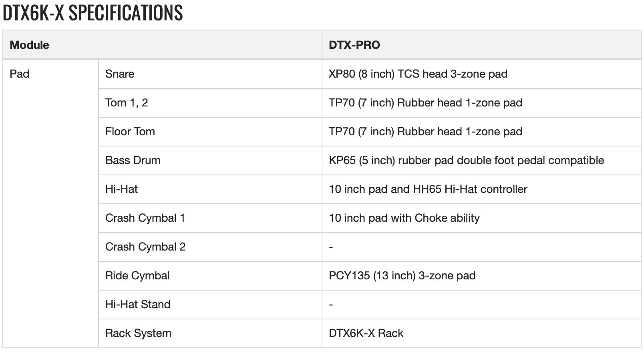The height and width of the screenshot is (353, 644).
Task: Click the XP80 TCS head snare specification
Action: [418, 74]
